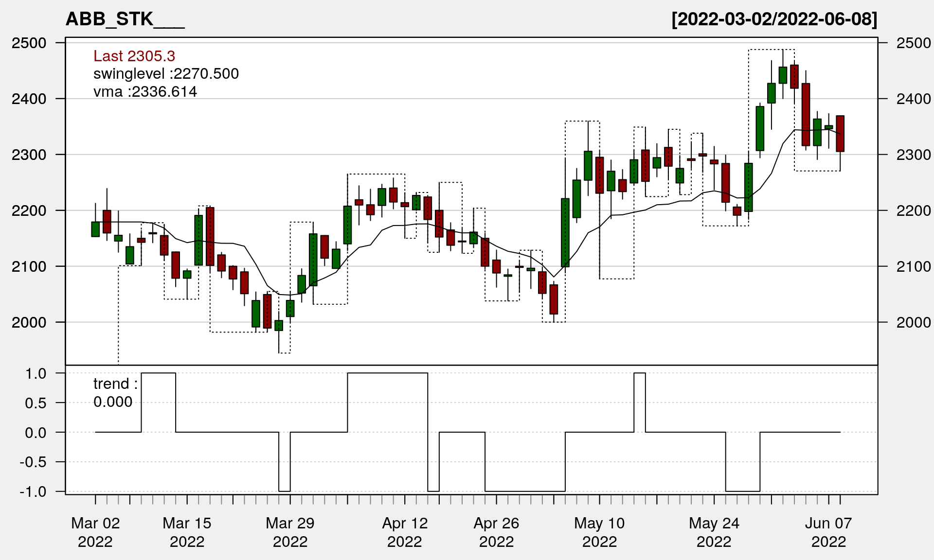
Task: Click the red 'Last 2305.3' text
Action: [x=134, y=56]
